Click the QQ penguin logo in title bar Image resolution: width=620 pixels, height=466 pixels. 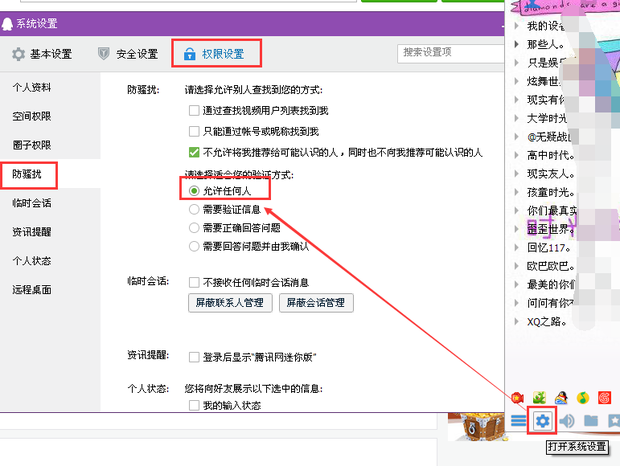(x=7, y=24)
